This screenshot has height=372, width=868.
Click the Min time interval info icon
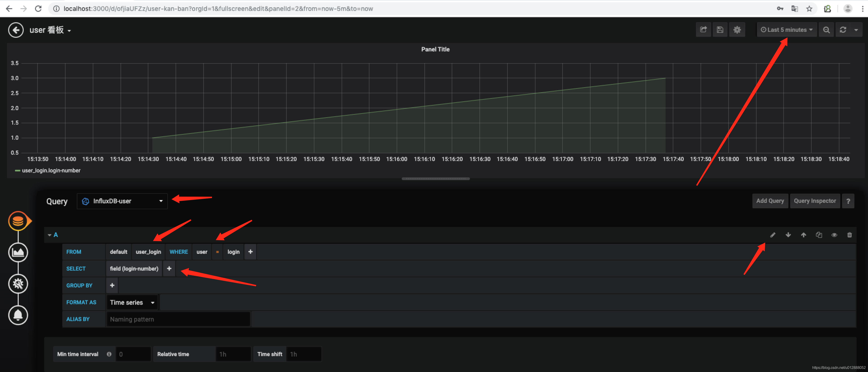(109, 354)
